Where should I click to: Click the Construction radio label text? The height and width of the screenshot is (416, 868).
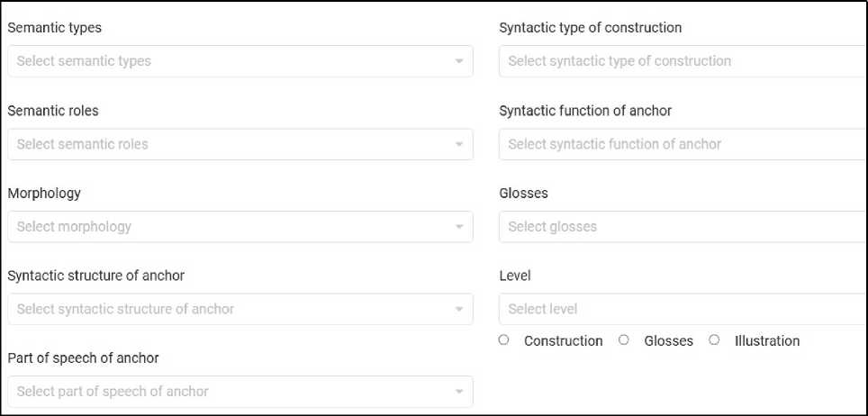[x=564, y=341]
